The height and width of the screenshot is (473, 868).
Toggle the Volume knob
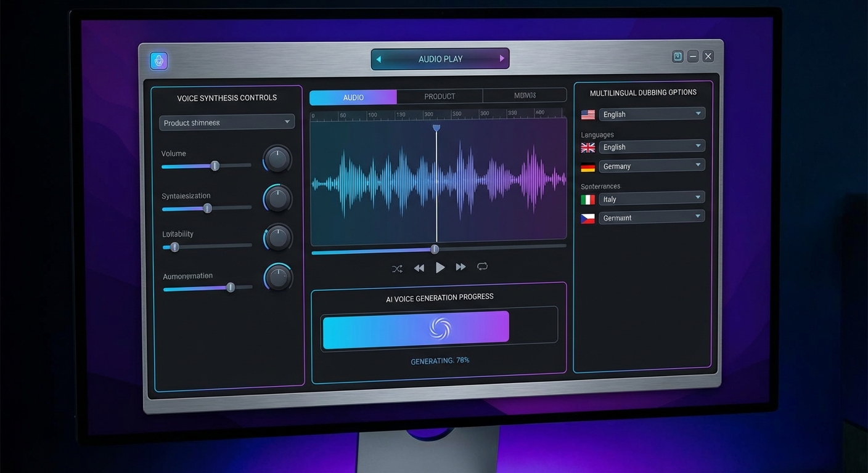click(277, 159)
